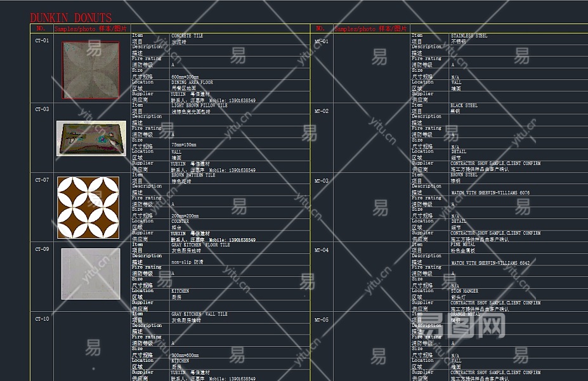Select the DUNKIN DONUTS title text
Screen dimensions: 588x381
(71, 18)
